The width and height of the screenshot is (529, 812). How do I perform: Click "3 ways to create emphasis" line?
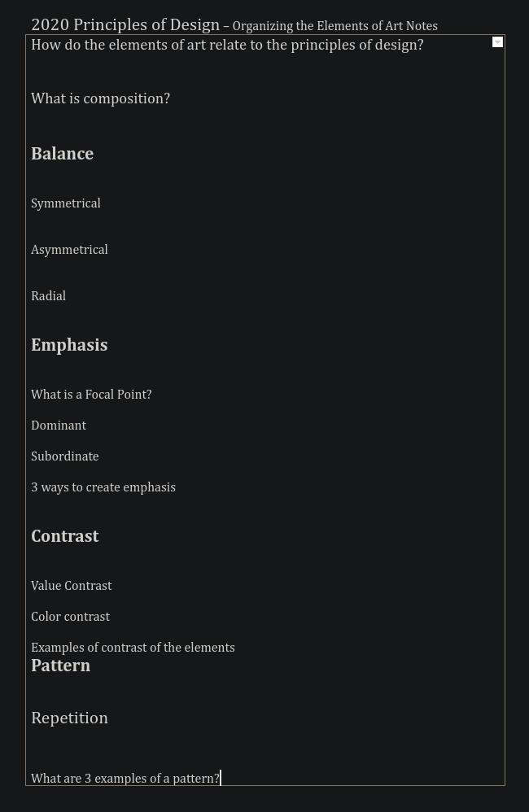click(x=103, y=487)
